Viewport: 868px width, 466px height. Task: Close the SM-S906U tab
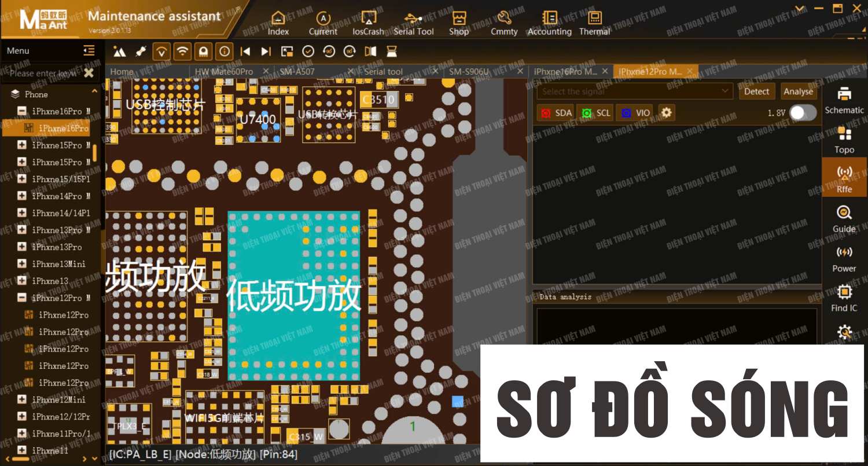click(520, 71)
